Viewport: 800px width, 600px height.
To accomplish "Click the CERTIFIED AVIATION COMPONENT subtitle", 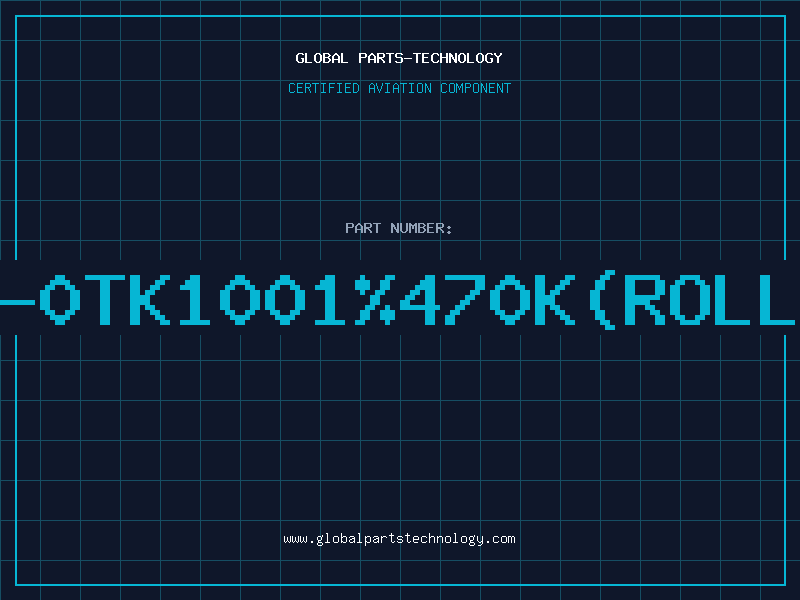I will pyautogui.click(x=399, y=88).
